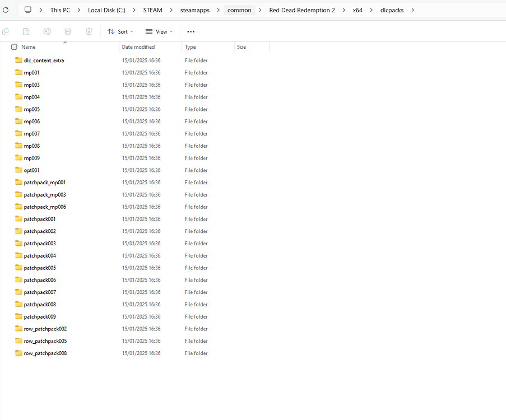
Task: Click the Refresh icon in the address bar
Action: (6, 10)
